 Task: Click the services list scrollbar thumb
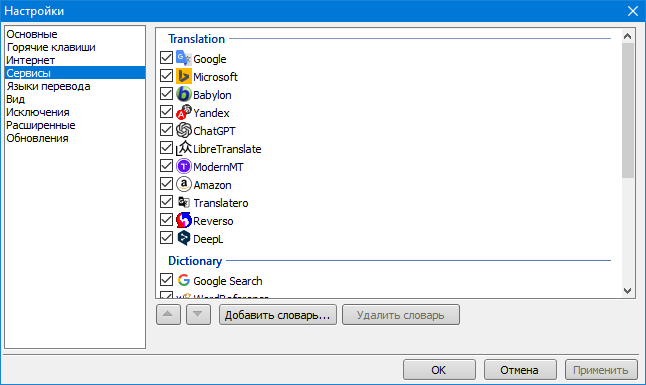(627, 110)
